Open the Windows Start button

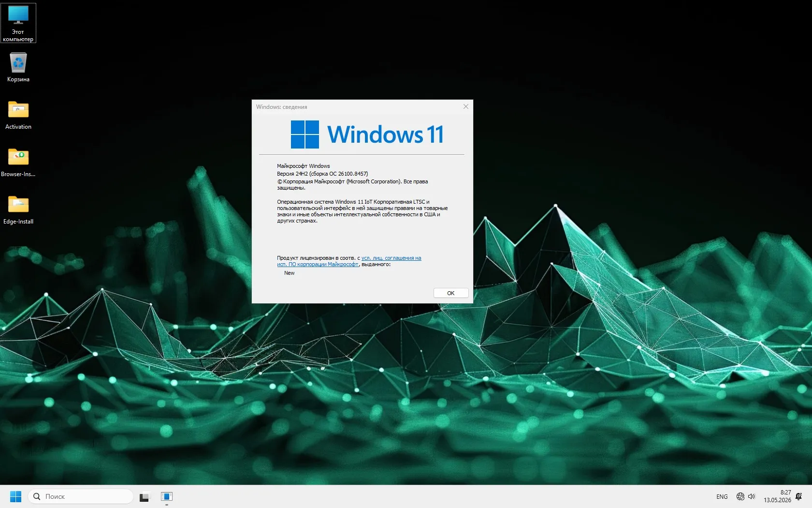pyautogui.click(x=15, y=496)
